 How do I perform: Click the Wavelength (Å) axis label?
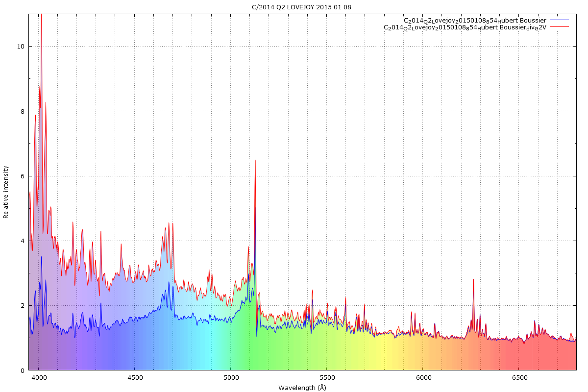(302, 388)
